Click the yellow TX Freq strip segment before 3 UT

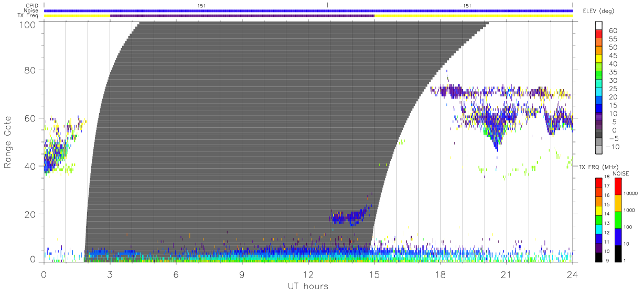(77, 16)
